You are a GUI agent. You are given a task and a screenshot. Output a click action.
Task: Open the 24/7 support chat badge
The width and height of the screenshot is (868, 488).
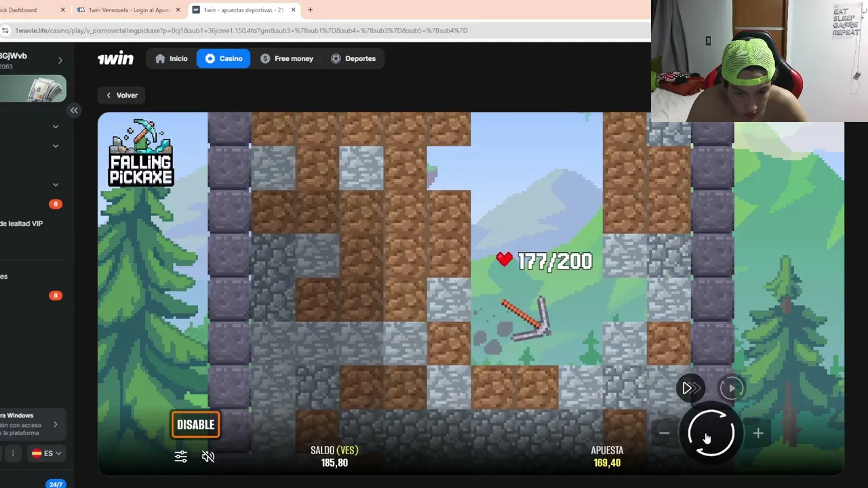tap(56, 484)
